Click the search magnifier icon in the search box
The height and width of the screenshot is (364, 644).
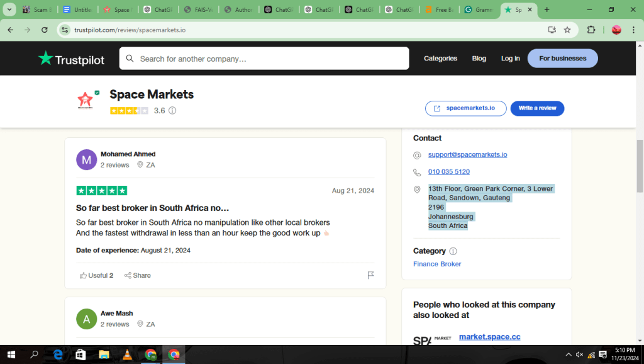click(130, 59)
